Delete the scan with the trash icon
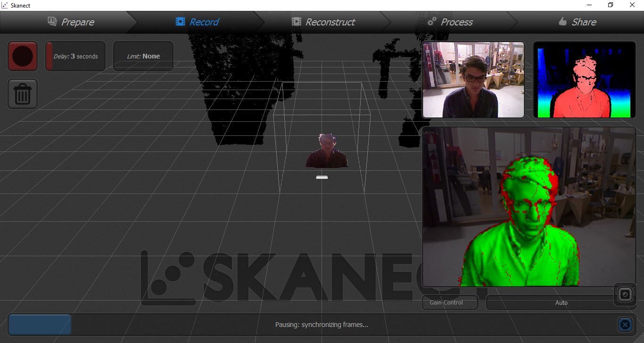 point(23,94)
